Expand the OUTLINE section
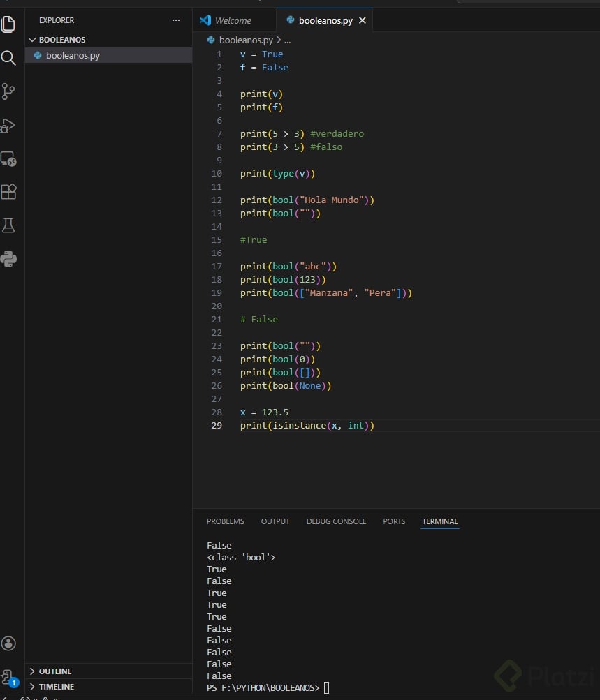 (x=55, y=671)
